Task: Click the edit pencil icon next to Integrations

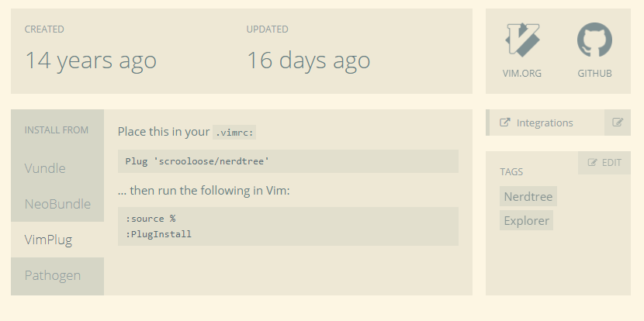Action: 618,123
